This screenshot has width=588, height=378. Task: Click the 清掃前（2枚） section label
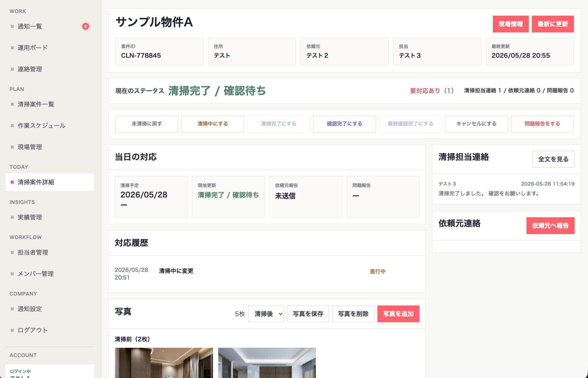point(132,339)
